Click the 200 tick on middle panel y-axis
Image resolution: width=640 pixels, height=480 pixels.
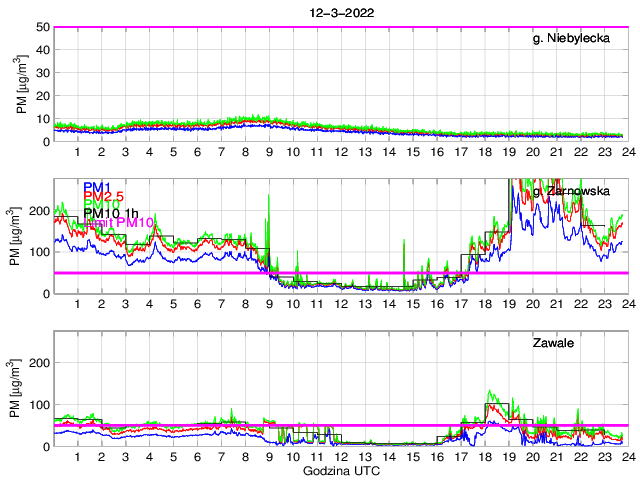coord(39,211)
